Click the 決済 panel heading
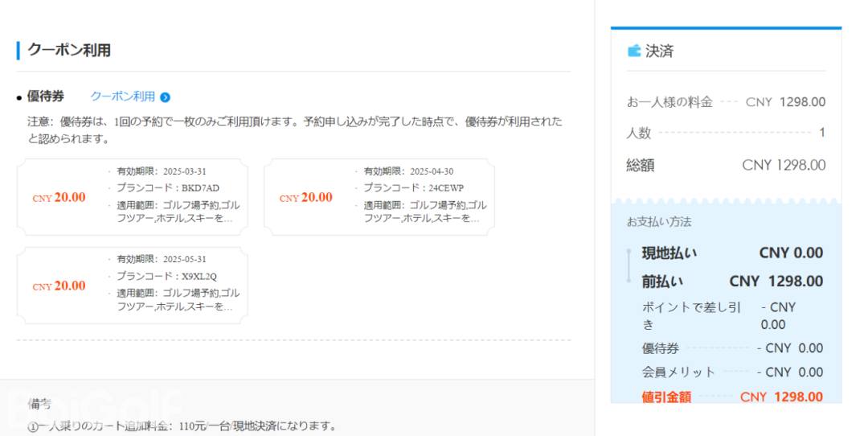Image resolution: width=868 pixels, height=436 pixels. pos(659,51)
